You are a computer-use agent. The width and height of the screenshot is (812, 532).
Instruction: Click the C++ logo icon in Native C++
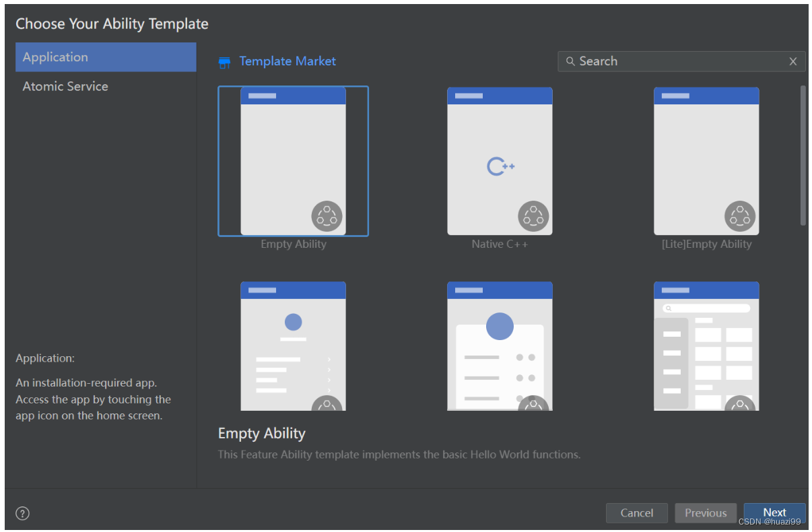tap(500, 166)
